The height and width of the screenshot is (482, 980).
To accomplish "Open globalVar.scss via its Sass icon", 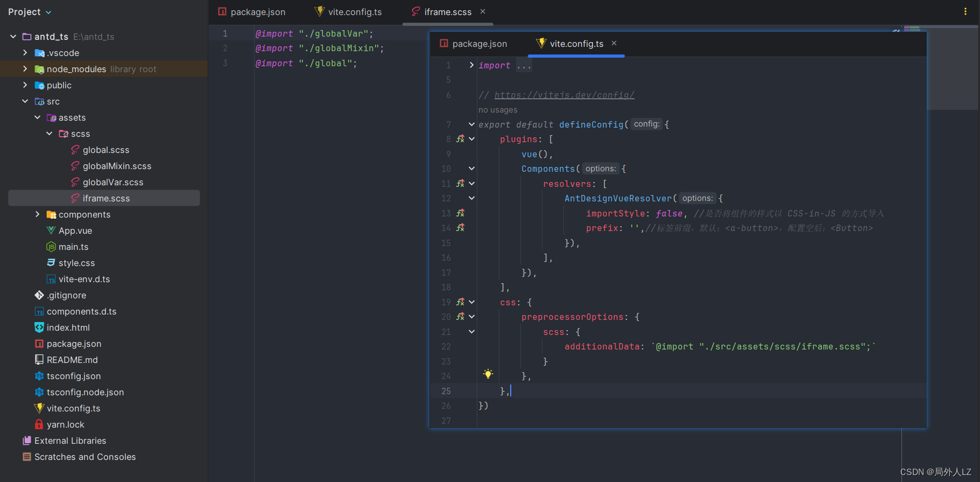I will click(x=75, y=182).
